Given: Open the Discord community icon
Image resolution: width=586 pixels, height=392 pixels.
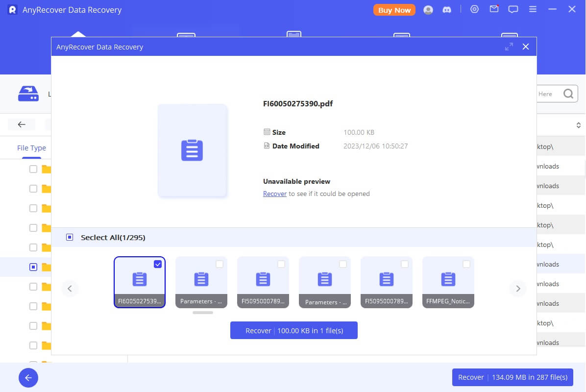Looking at the screenshot, I should (447, 9).
